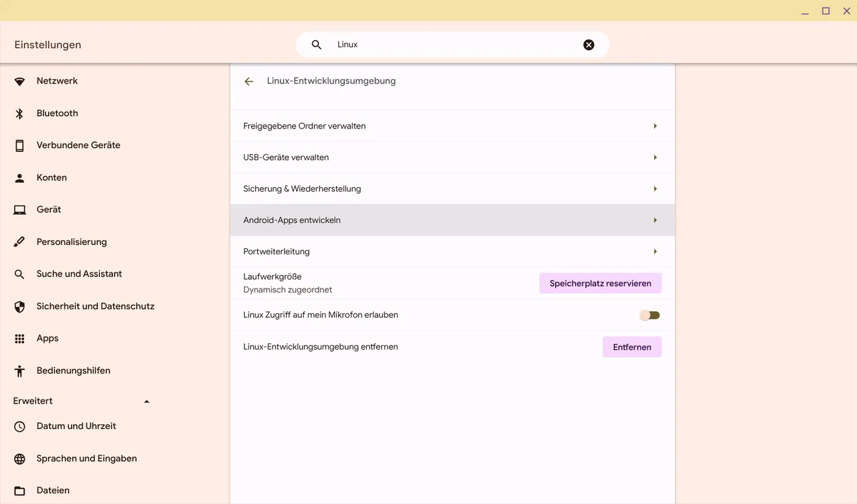
Task: Select Personalisierung in the sidebar
Action: [x=72, y=242]
